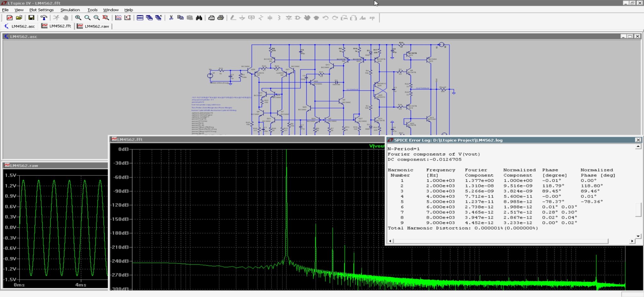Screen dimensions: 644x297
Task: Click the up arrow of the SPICE Error Log scrollbar
Action: click(x=638, y=147)
